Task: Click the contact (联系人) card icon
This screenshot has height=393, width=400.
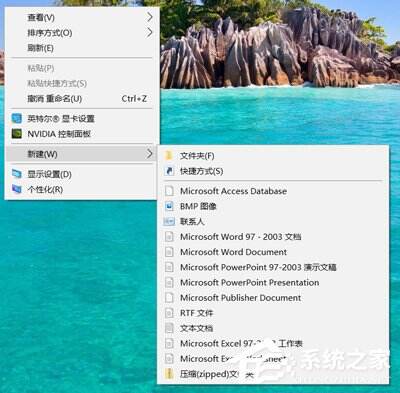Action: (x=169, y=221)
